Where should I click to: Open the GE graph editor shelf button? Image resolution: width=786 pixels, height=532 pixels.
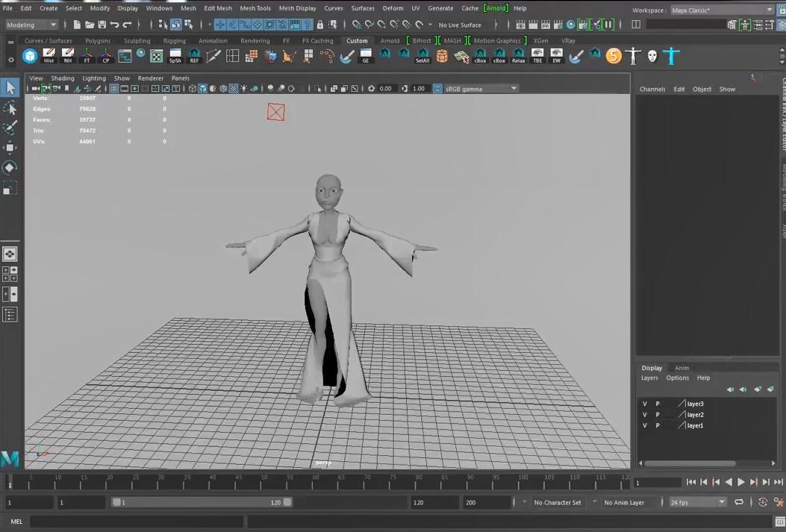pyautogui.click(x=366, y=56)
